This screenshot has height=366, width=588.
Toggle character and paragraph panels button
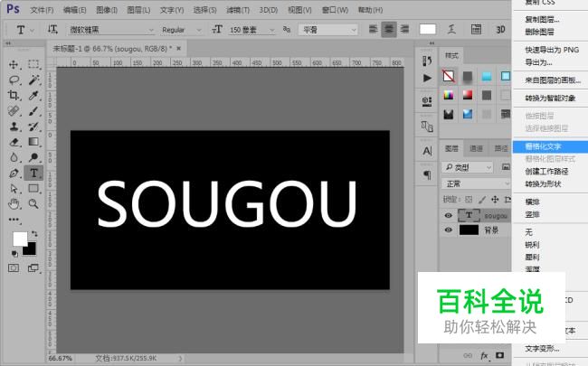(x=476, y=29)
